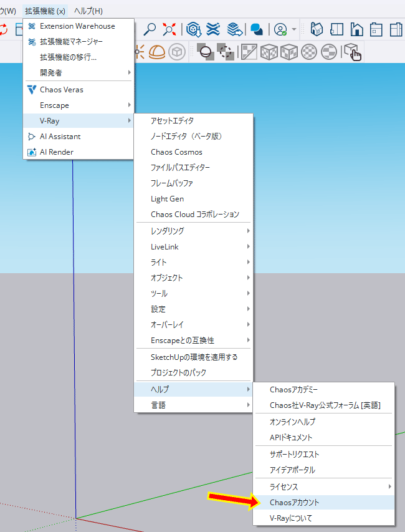The image size is (405, 532).
Task: Expand the Enscape submenu
Action: (x=79, y=105)
